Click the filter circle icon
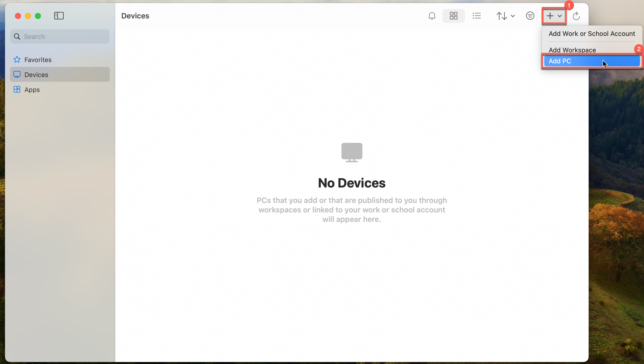 tap(530, 16)
